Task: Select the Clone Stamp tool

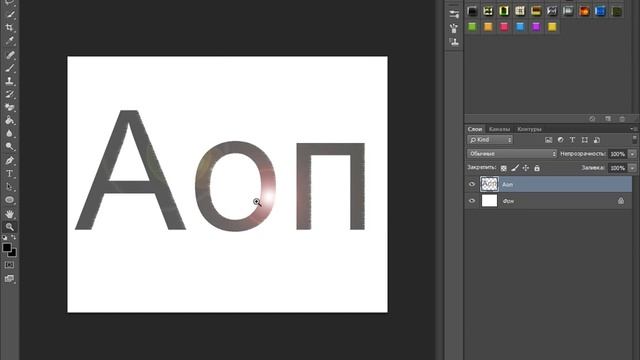Action: pos(10,81)
